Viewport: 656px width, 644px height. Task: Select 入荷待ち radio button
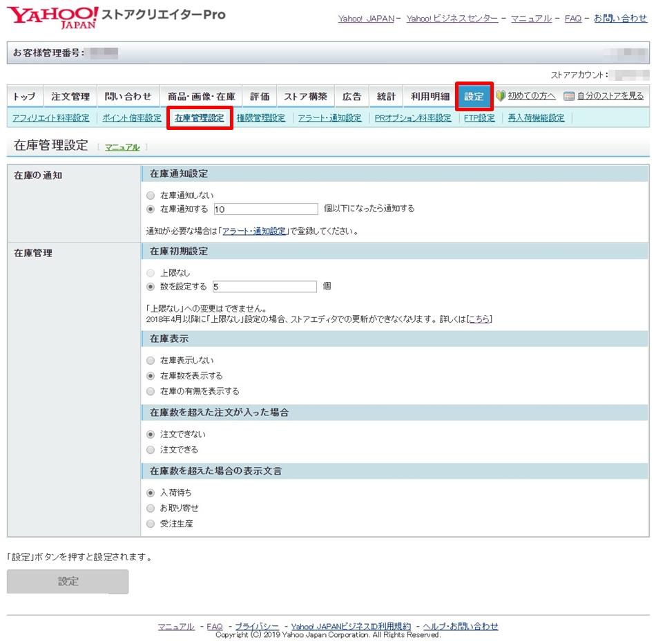151,493
